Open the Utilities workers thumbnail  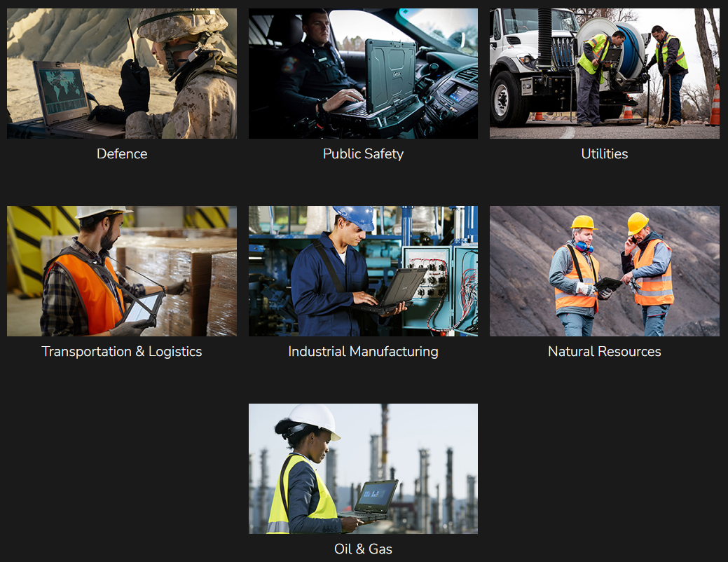click(604, 74)
